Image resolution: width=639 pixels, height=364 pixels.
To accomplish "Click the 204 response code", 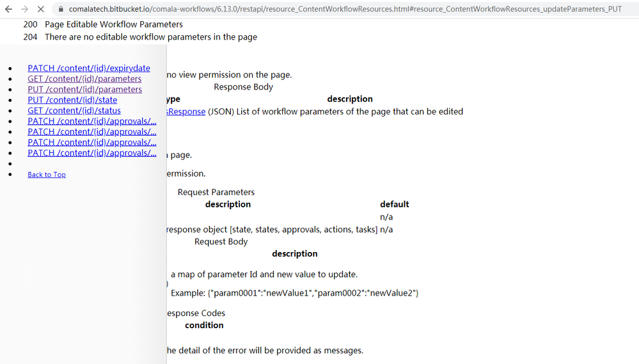I will (x=30, y=37).
